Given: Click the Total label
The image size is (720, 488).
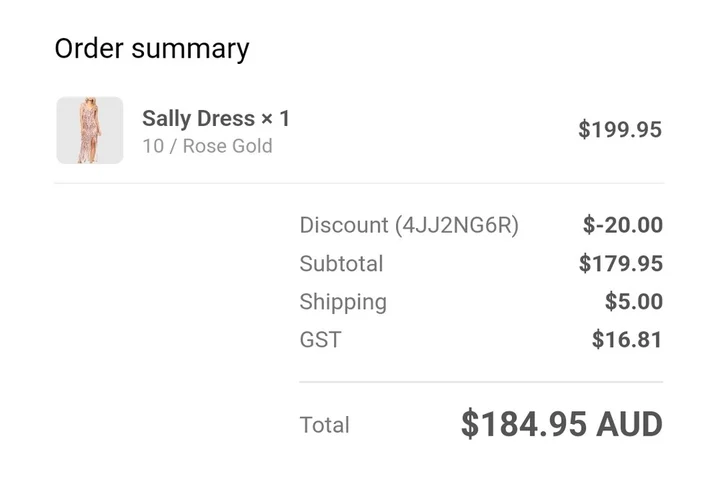Looking at the screenshot, I should [x=325, y=425].
